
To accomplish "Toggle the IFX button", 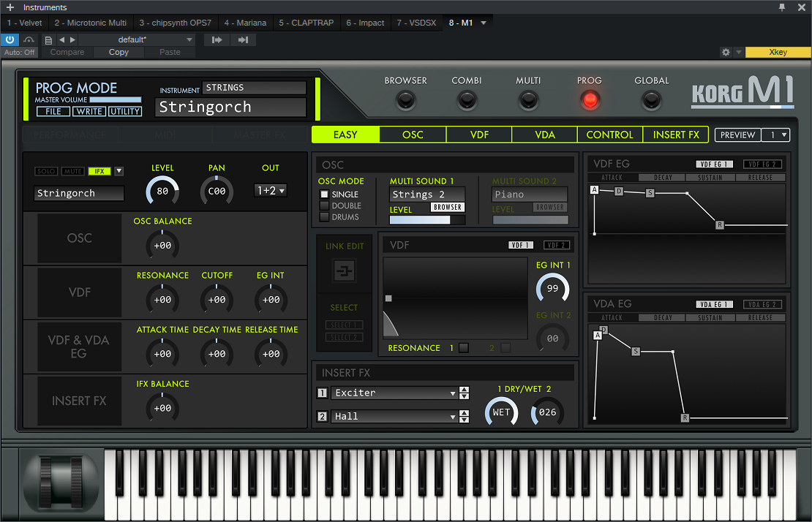I will 99,171.
